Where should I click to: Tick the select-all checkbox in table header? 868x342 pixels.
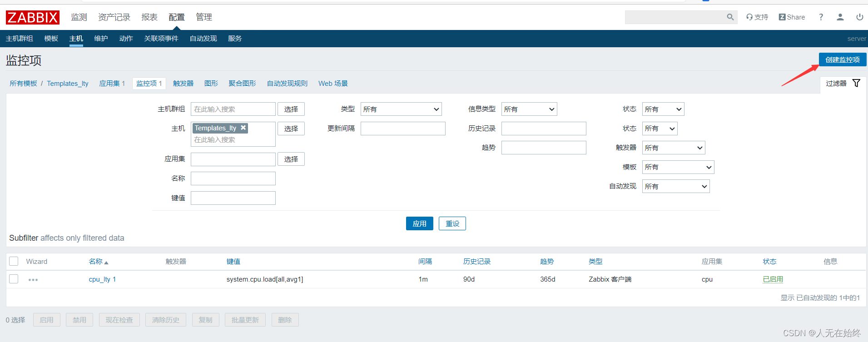point(14,261)
